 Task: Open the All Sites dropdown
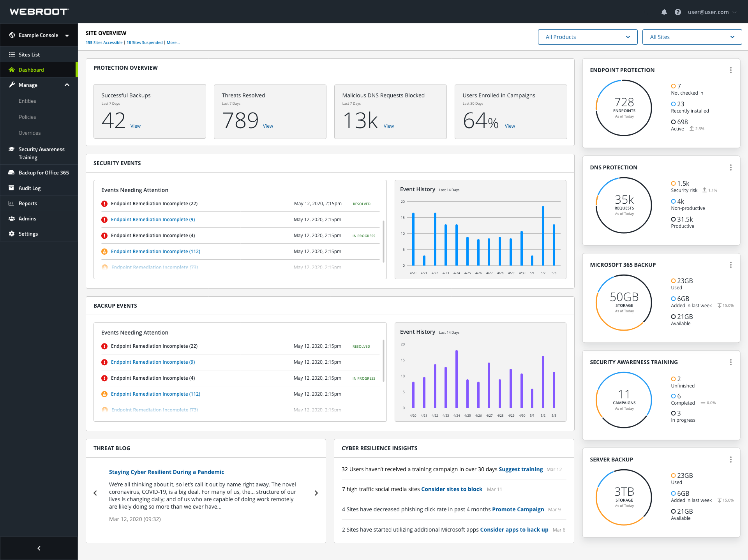pos(692,37)
